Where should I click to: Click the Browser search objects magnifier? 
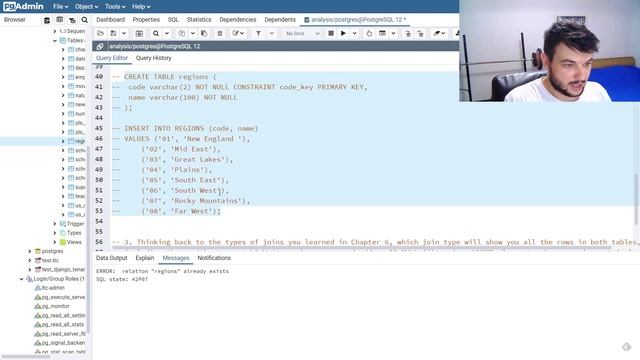pos(84,20)
